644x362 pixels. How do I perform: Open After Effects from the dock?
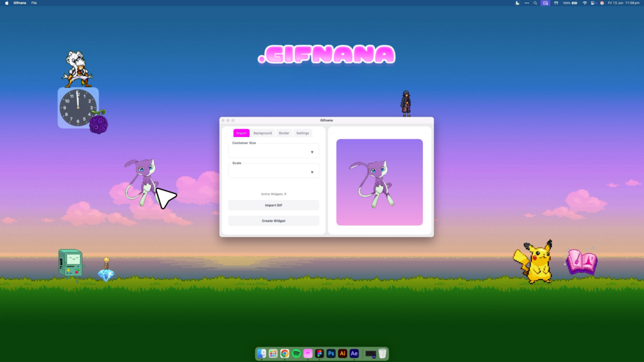click(354, 354)
